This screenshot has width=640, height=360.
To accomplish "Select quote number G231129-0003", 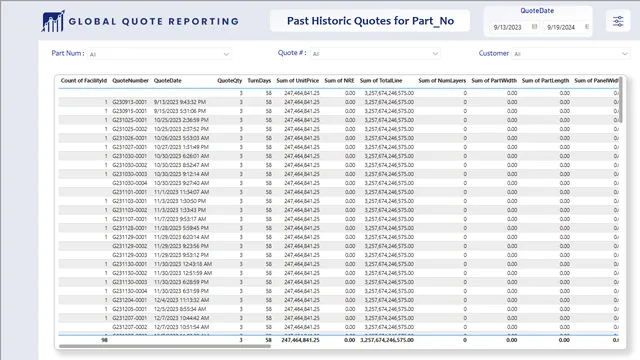I will tap(129, 255).
